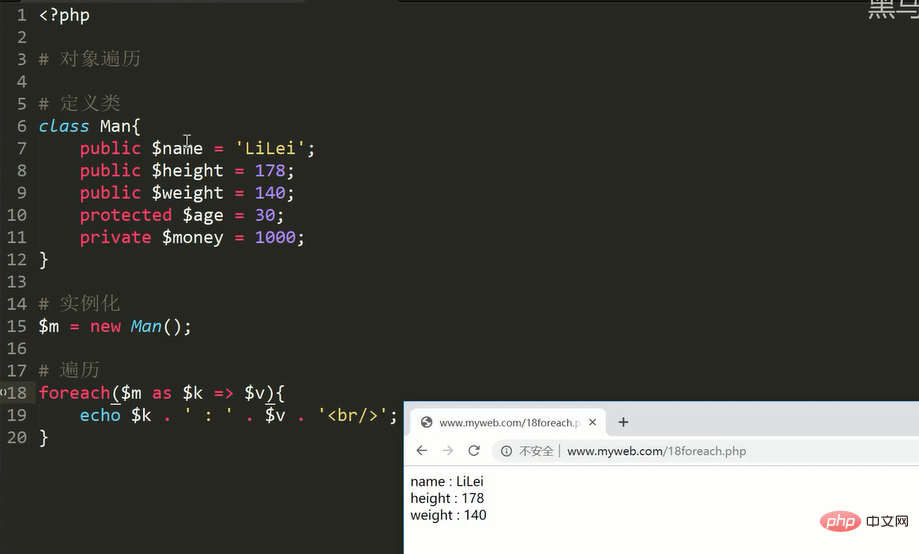Select the www.myweb.com/18foreach.php tab
Screen dimensions: 919x554
point(509,422)
